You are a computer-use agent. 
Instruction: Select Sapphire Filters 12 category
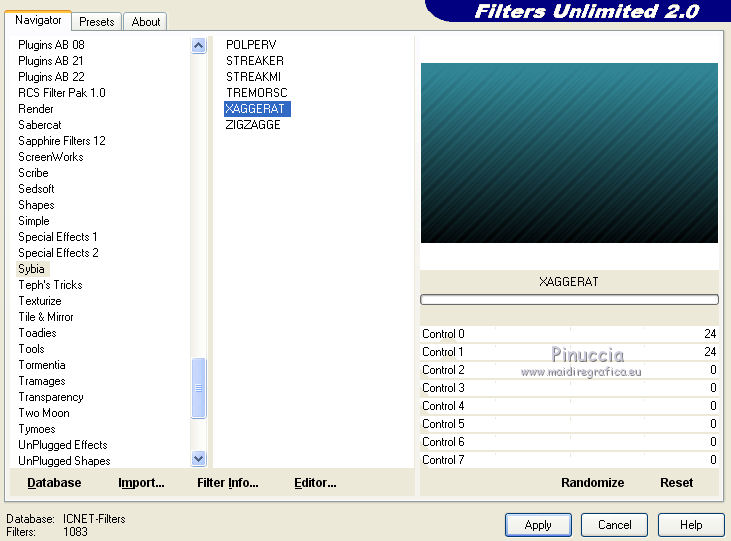click(x=62, y=141)
